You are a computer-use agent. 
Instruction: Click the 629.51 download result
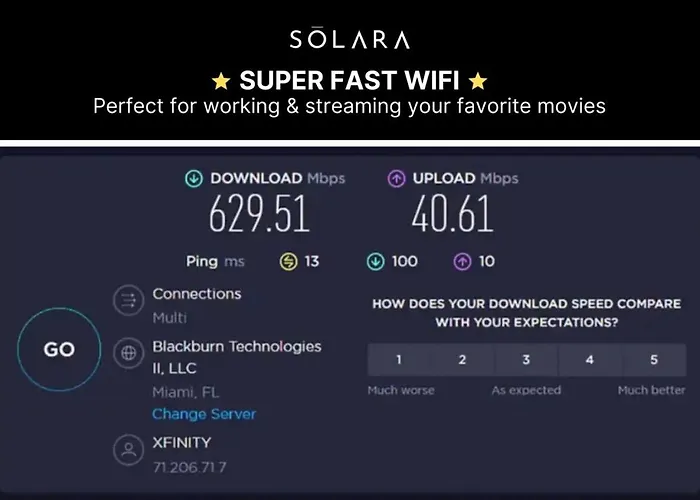(x=259, y=216)
